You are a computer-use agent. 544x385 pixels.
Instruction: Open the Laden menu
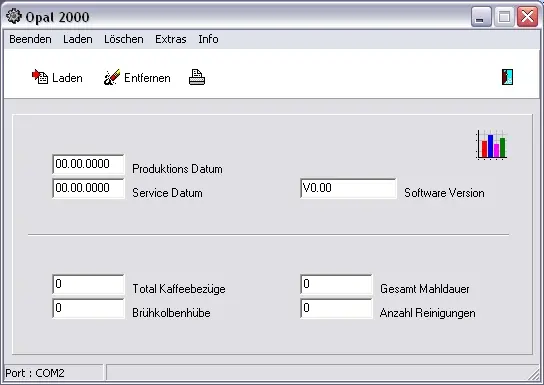78,39
